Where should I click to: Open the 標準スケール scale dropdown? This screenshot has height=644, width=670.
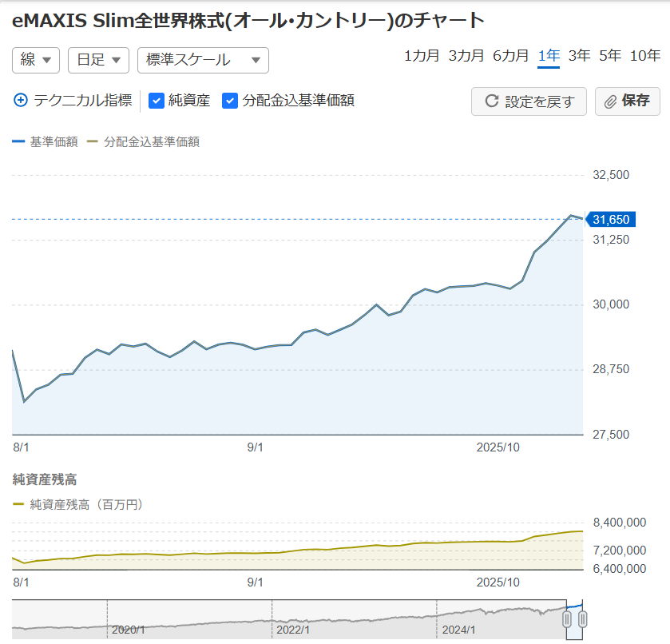pyautogui.click(x=203, y=60)
